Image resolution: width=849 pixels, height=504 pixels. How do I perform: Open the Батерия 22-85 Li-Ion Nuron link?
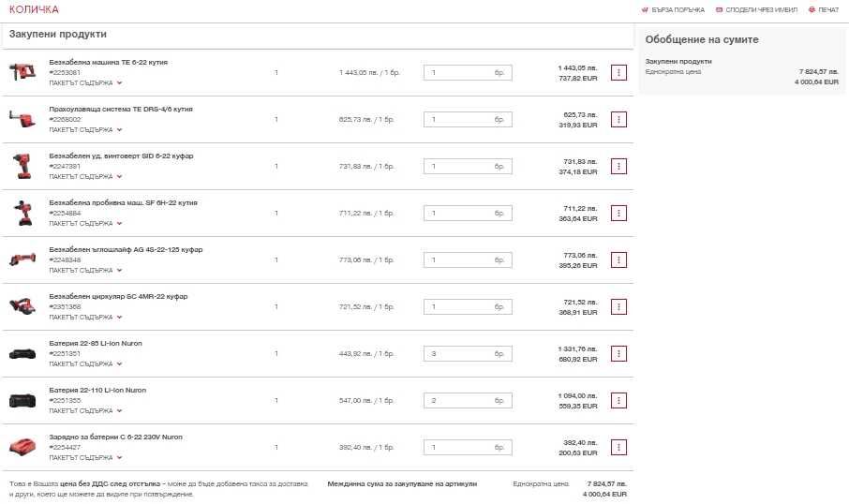tap(96, 343)
